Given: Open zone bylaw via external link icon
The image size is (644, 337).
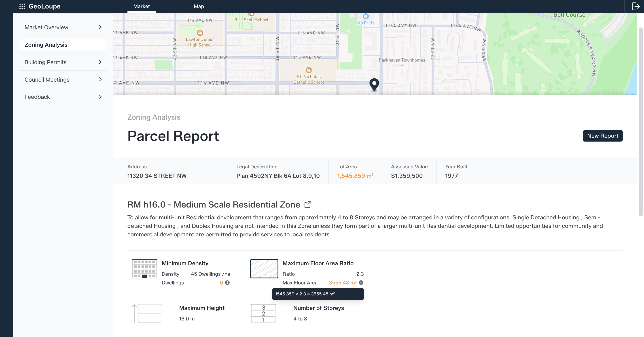Looking at the screenshot, I should [308, 204].
